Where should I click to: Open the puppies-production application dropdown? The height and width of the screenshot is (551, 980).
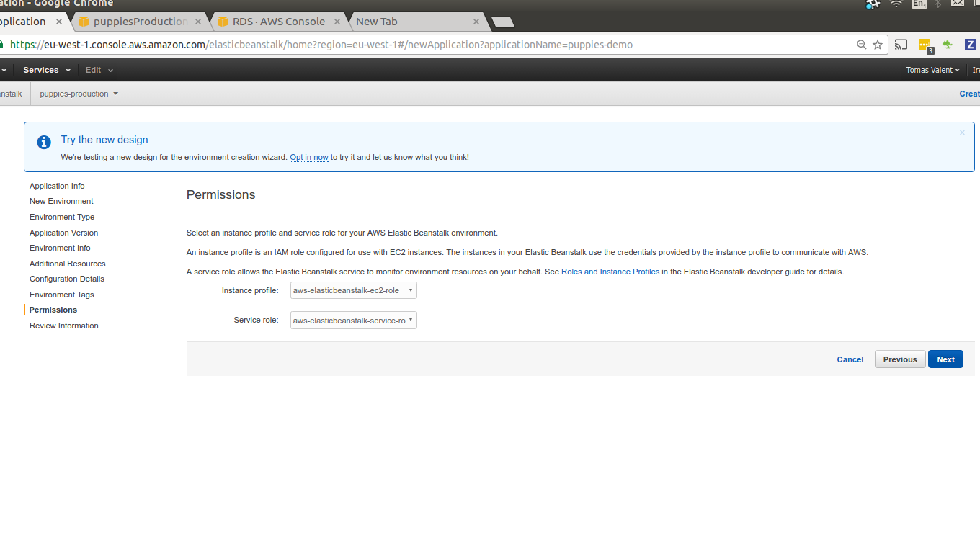(x=79, y=94)
